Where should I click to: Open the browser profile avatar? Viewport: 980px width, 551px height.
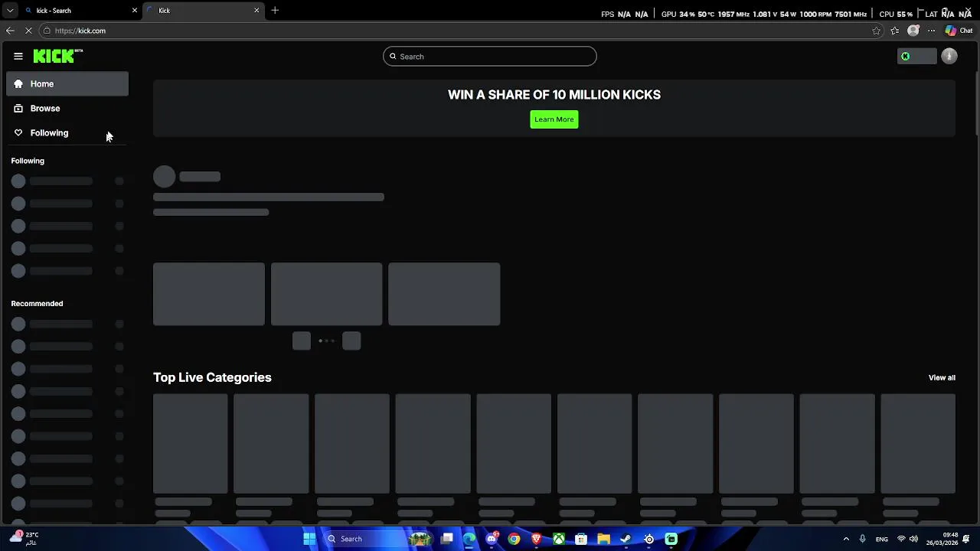pyautogui.click(x=913, y=31)
